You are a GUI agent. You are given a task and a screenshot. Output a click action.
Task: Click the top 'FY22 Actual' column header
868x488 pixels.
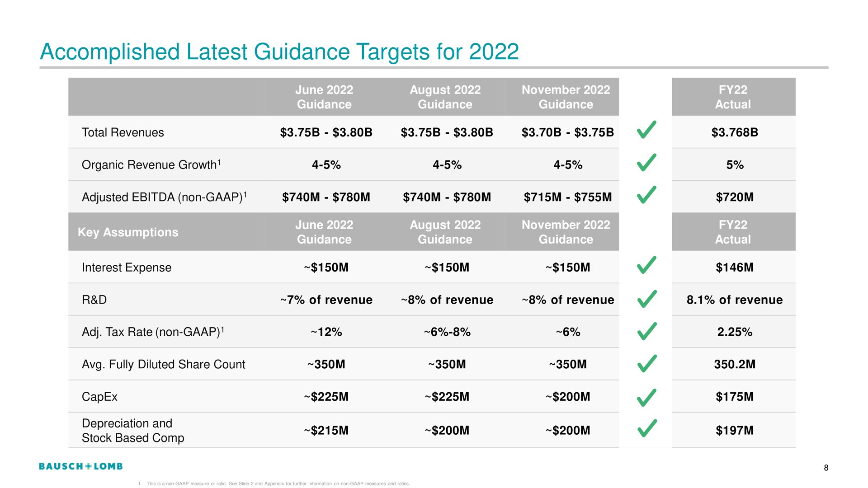[733, 97]
